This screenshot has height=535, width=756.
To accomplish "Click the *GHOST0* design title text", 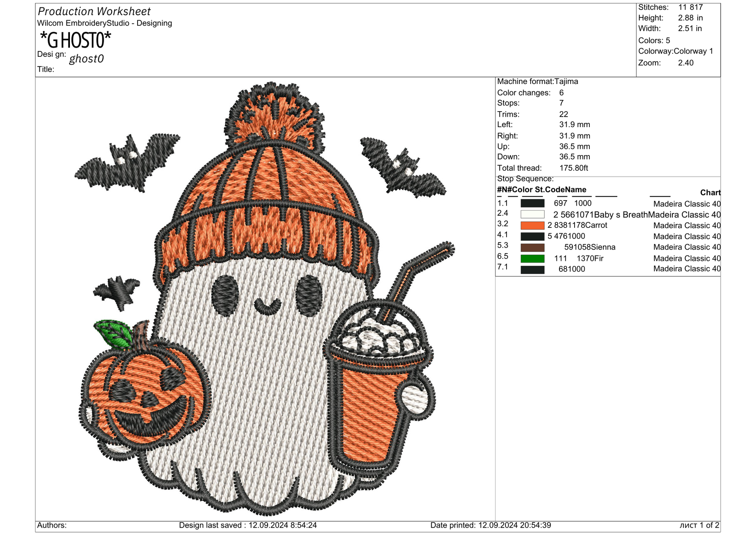I will coord(75,40).
